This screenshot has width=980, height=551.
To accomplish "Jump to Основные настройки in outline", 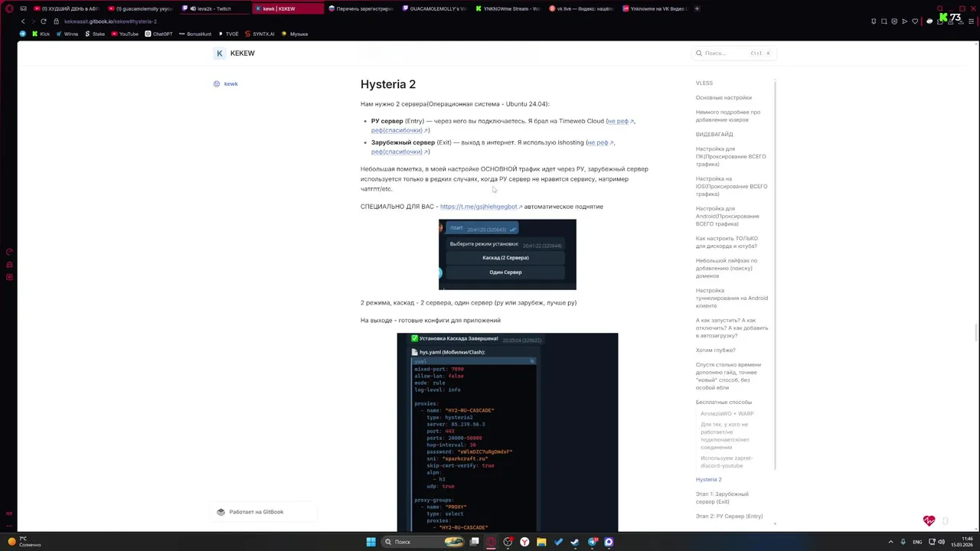I will pyautogui.click(x=724, y=97).
